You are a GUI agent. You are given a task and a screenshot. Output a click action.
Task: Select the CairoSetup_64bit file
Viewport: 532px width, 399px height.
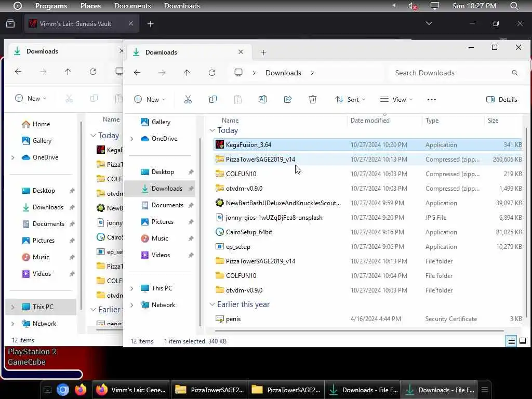(368, 232)
